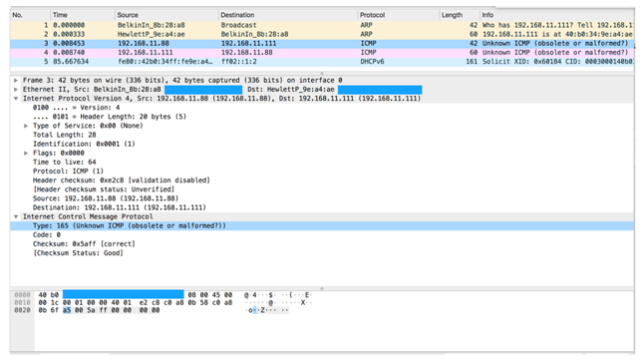Expand the Ethernet II section
This screenshot has width=644, height=361.
[x=16, y=90]
